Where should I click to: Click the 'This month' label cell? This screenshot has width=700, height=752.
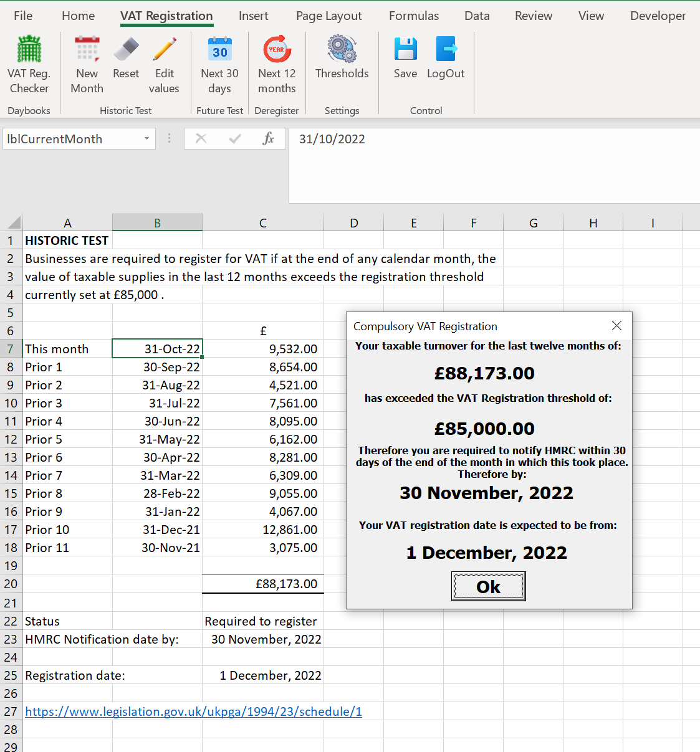coord(67,349)
